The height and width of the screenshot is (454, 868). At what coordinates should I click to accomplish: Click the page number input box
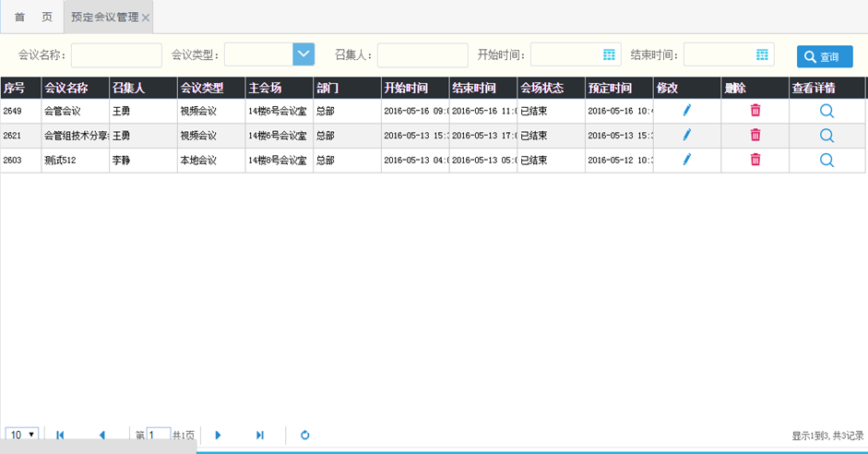pos(159,435)
